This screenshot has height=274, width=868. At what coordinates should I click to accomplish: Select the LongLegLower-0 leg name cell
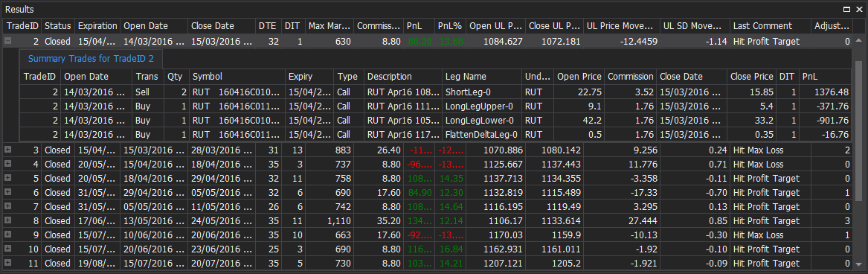coord(482,121)
